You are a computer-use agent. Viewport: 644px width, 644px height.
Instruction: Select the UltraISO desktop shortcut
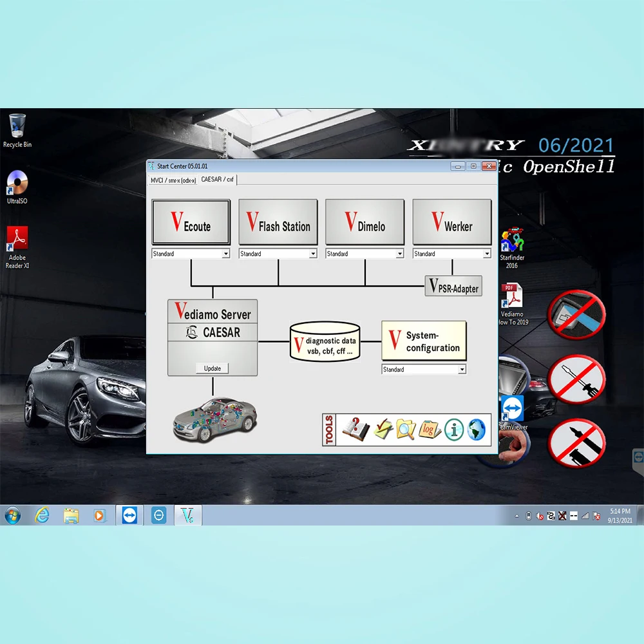tap(17, 187)
